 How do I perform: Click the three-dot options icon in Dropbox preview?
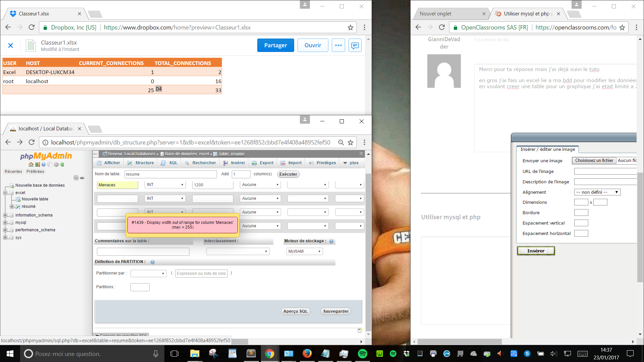[x=338, y=45]
